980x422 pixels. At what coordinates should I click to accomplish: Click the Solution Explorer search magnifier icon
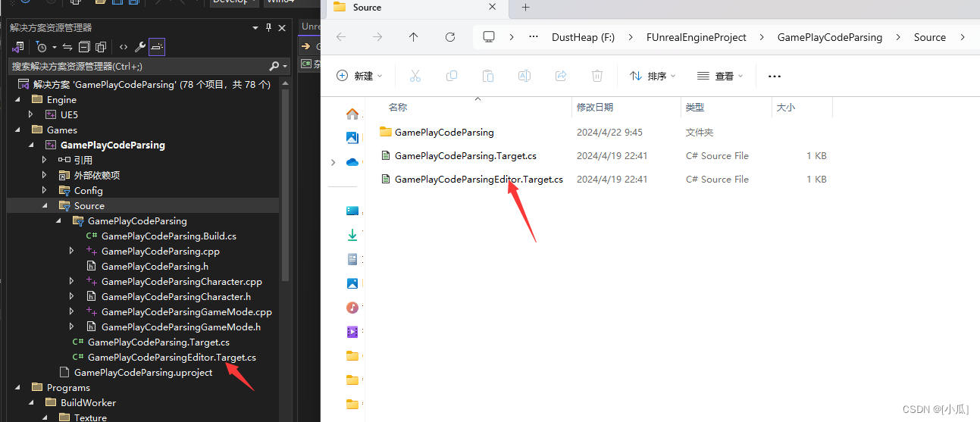(x=274, y=67)
